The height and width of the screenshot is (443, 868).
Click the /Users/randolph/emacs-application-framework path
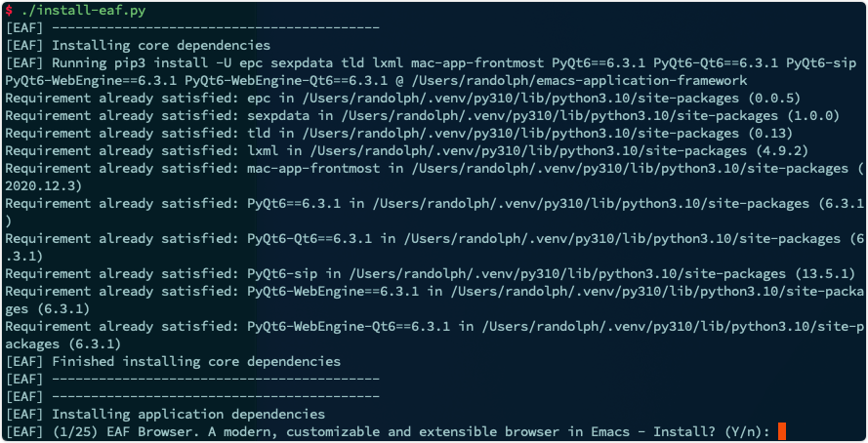coord(580,81)
